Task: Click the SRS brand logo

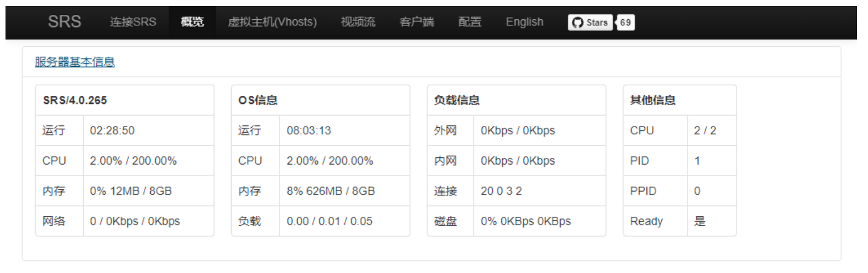Action: click(x=64, y=22)
